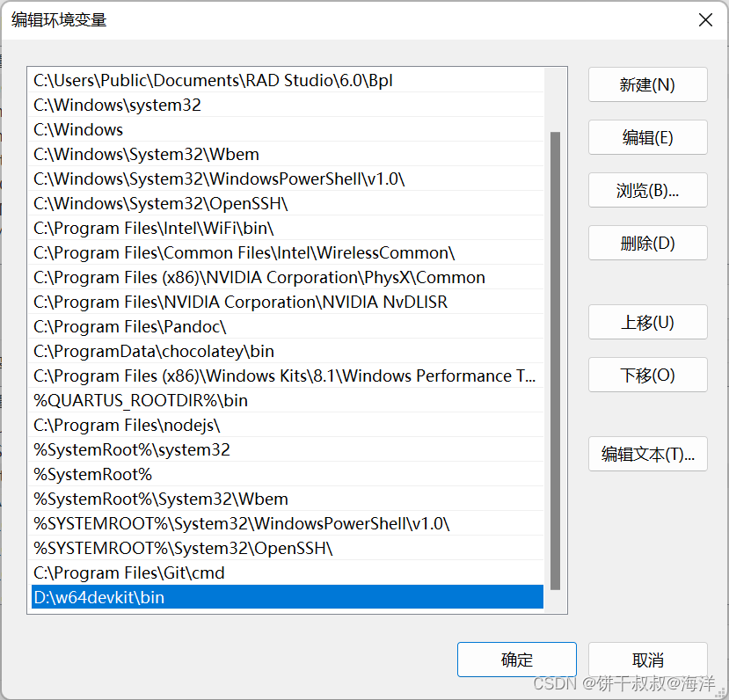Select the nodejs path entry
The width and height of the screenshot is (729, 700).
288,426
